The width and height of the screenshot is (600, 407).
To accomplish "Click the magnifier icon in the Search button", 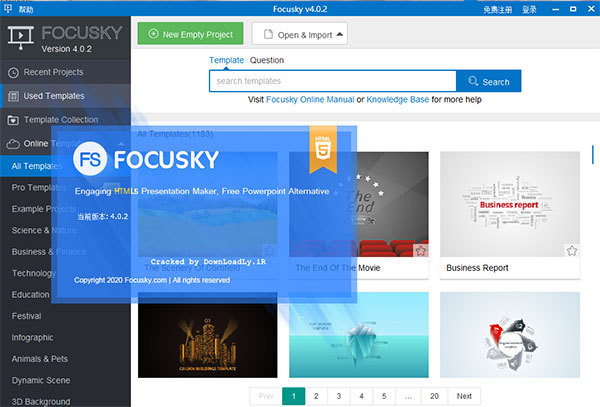I will tap(473, 81).
